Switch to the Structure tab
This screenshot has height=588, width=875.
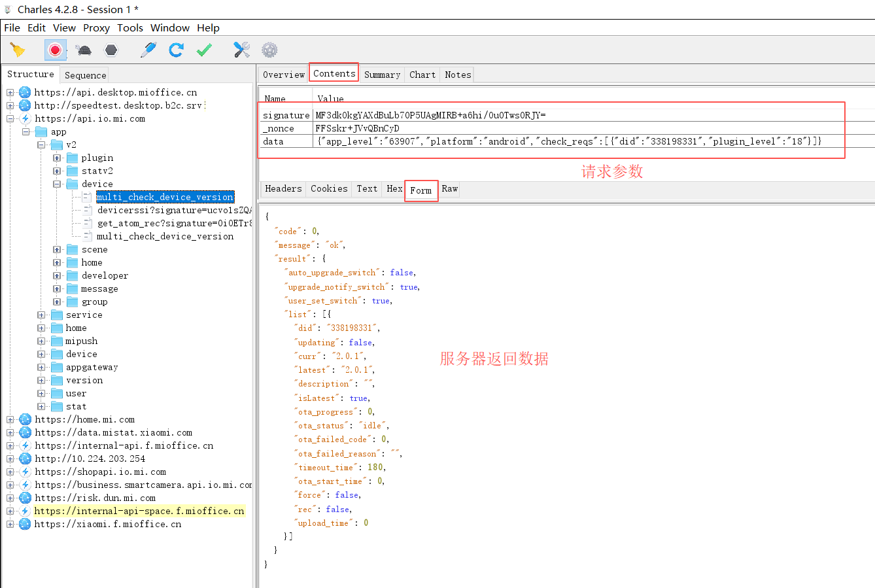31,74
